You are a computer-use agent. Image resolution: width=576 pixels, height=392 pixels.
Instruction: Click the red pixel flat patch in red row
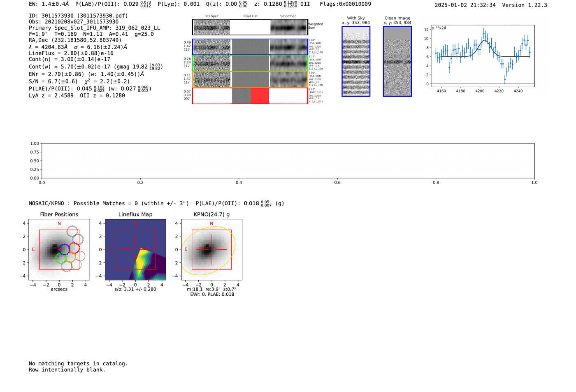pyautogui.click(x=260, y=96)
